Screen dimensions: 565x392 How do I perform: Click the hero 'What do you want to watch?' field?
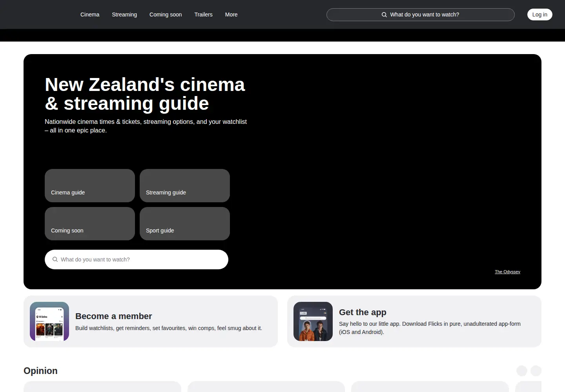tap(137, 260)
